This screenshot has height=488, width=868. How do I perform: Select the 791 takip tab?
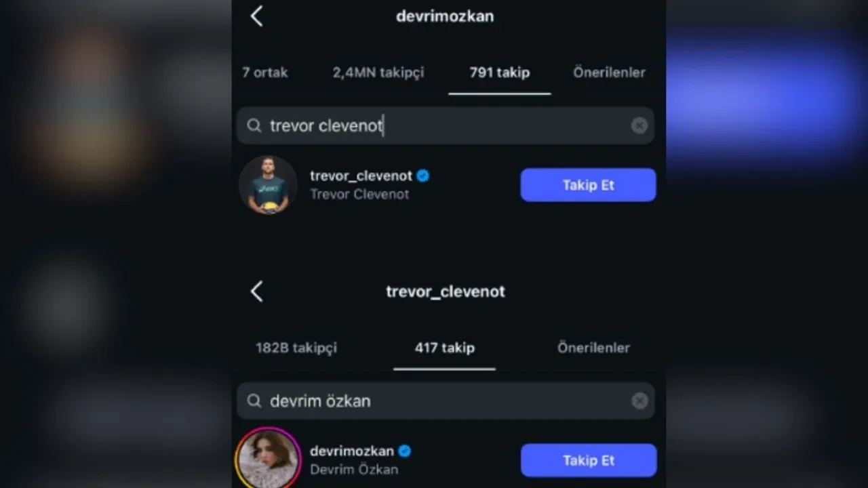[x=499, y=73]
